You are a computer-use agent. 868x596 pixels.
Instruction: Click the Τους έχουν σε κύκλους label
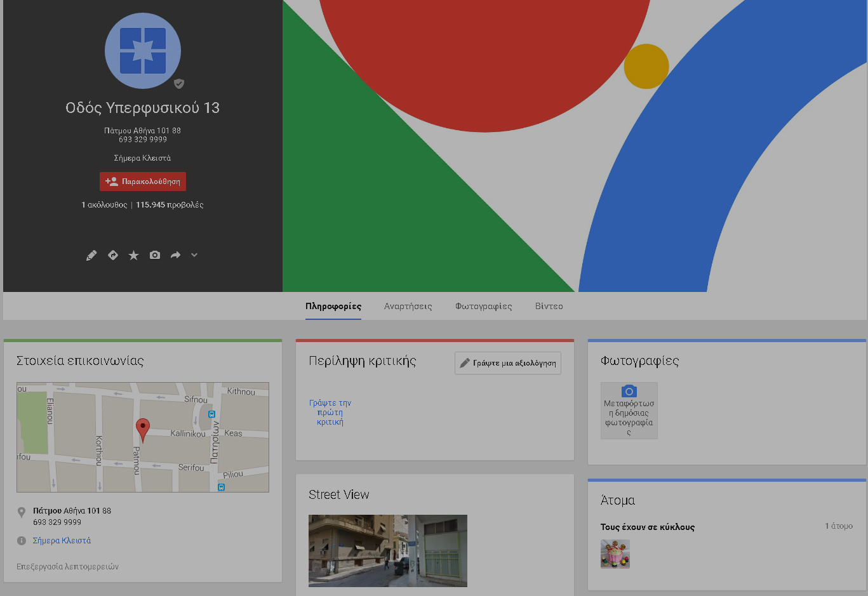[648, 527]
